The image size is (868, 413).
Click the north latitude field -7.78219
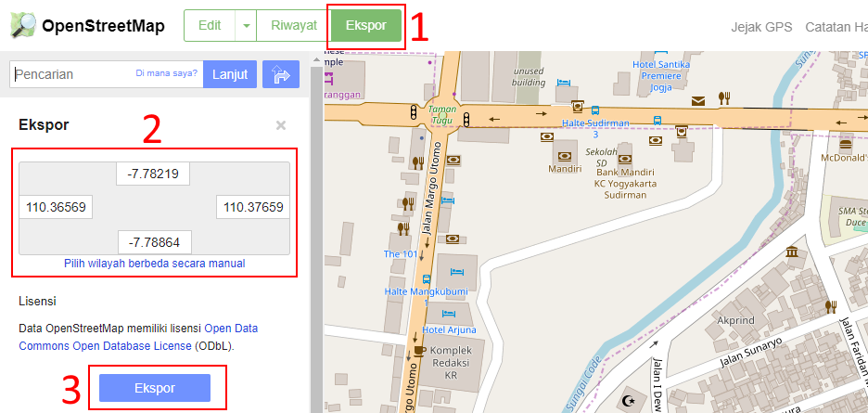pyautogui.click(x=153, y=174)
